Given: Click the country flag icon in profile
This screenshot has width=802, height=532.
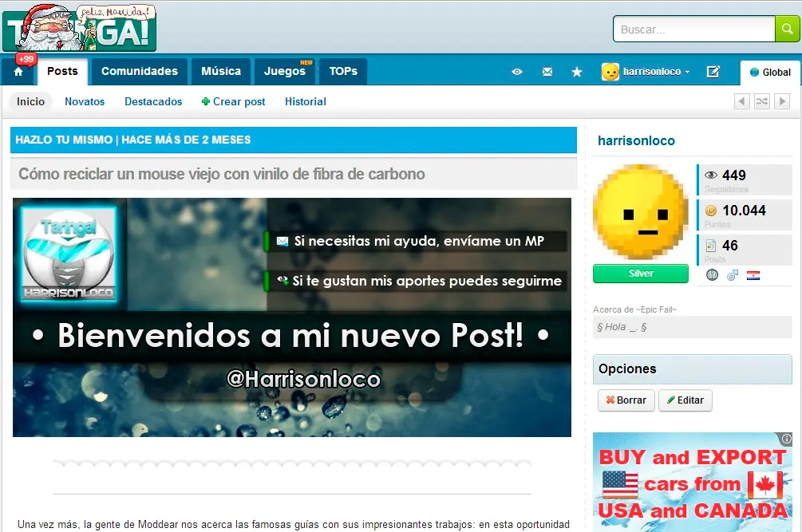Looking at the screenshot, I should [753, 276].
